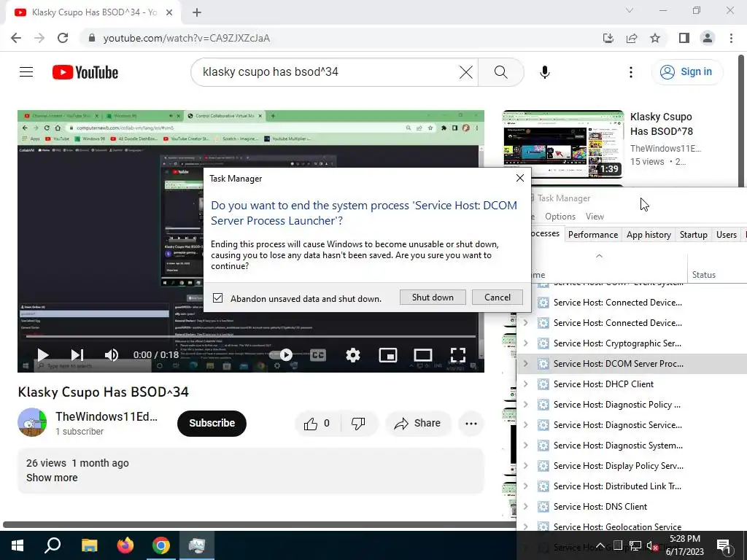Viewport: 747px width, 560px height.
Task: Close the Task Manager dialog with X
Action: pyautogui.click(x=519, y=178)
